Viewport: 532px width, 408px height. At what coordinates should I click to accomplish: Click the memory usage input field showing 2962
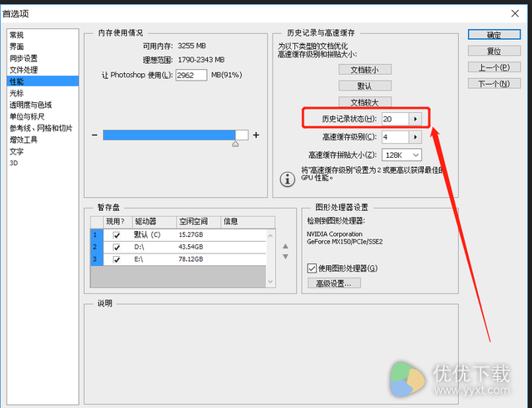point(191,75)
